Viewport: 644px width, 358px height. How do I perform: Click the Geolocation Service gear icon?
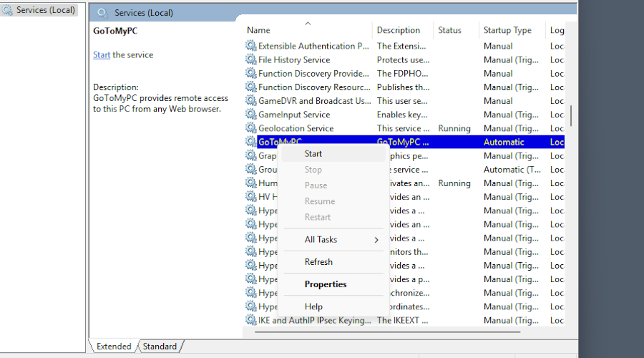pyautogui.click(x=251, y=128)
